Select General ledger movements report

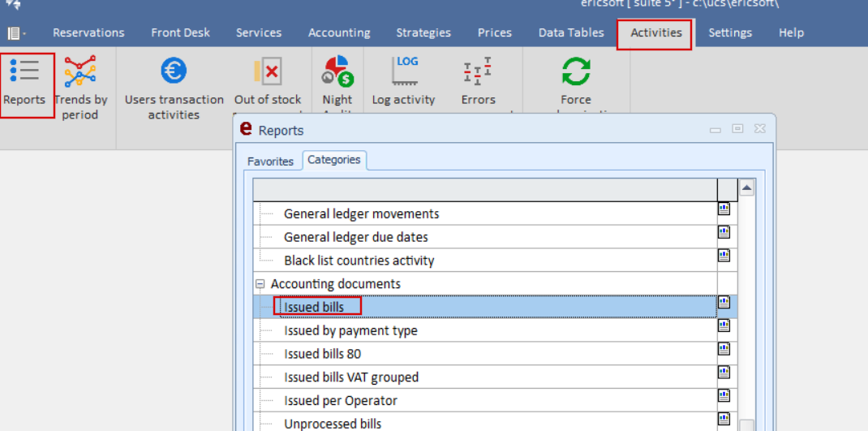point(362,213)
